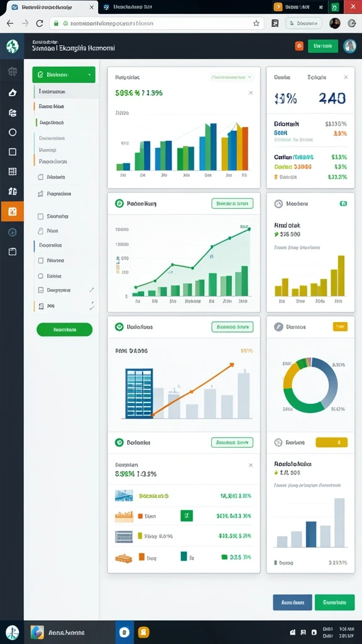Viewport: 362px width, 644px height.
Task: Open the green dropdown atop the left panel
Action: [x=63, y=75]
